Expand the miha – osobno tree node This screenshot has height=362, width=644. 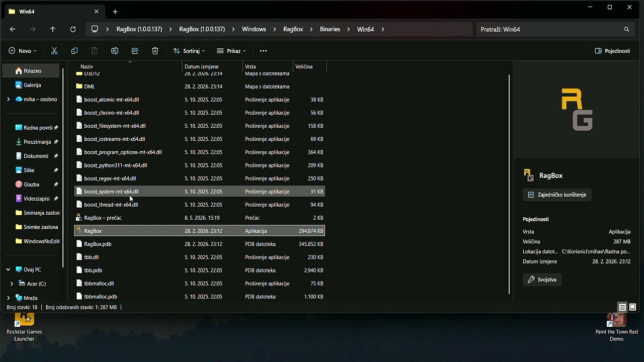coord(8,99)
